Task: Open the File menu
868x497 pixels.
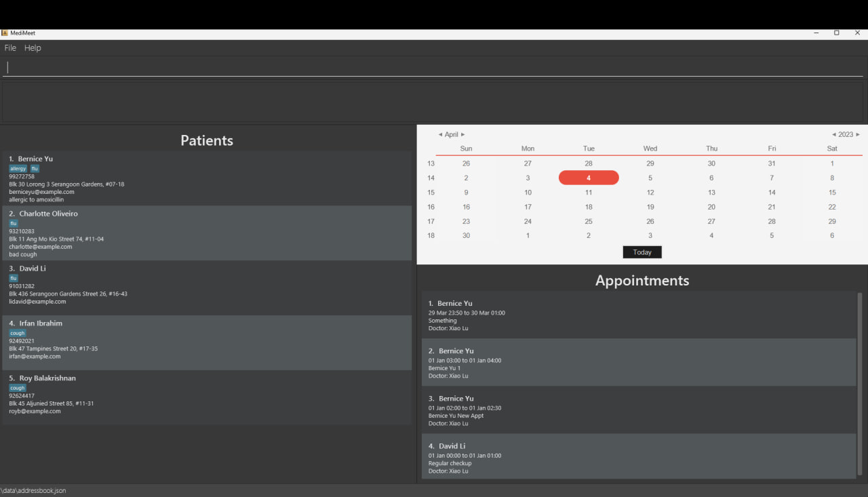Action: (x=10, y=48)
